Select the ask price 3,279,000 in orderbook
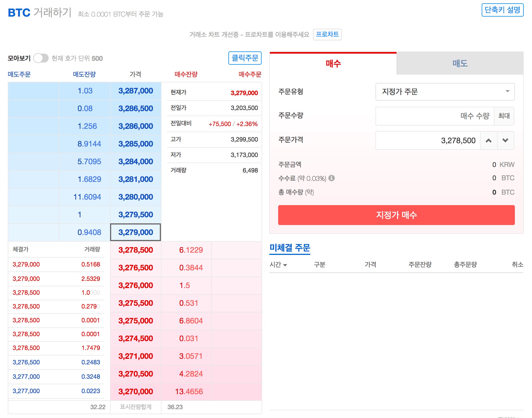Viewport: 532px width, 418px height. (135, 232)
